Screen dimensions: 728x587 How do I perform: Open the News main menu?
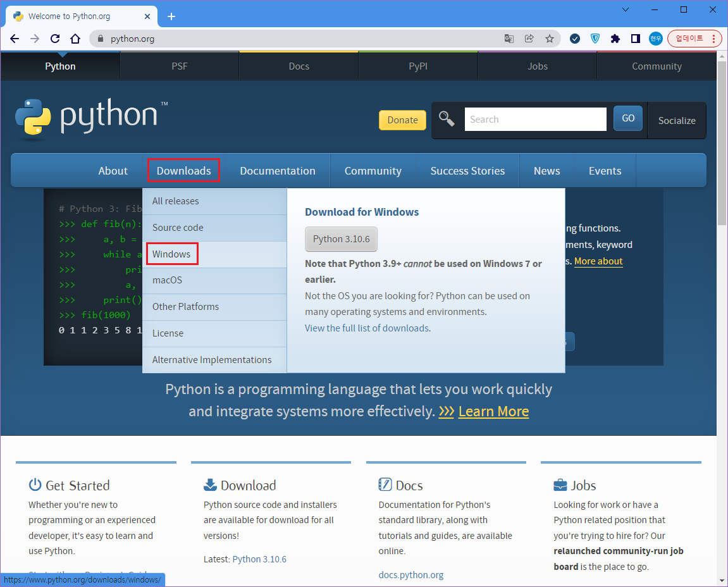[x=547, y=170]
